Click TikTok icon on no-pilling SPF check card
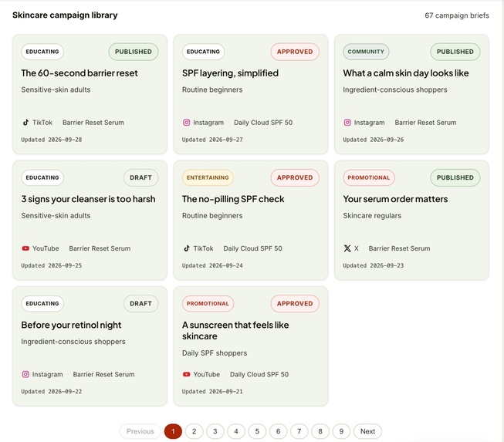Image resolution: width=504 pixels, height=442 pixels. coord(187,248)
